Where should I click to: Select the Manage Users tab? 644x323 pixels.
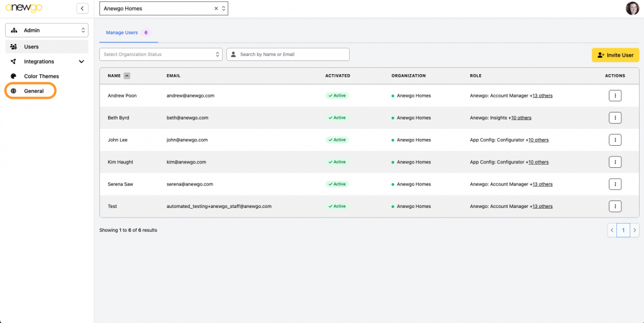[128, 33]
